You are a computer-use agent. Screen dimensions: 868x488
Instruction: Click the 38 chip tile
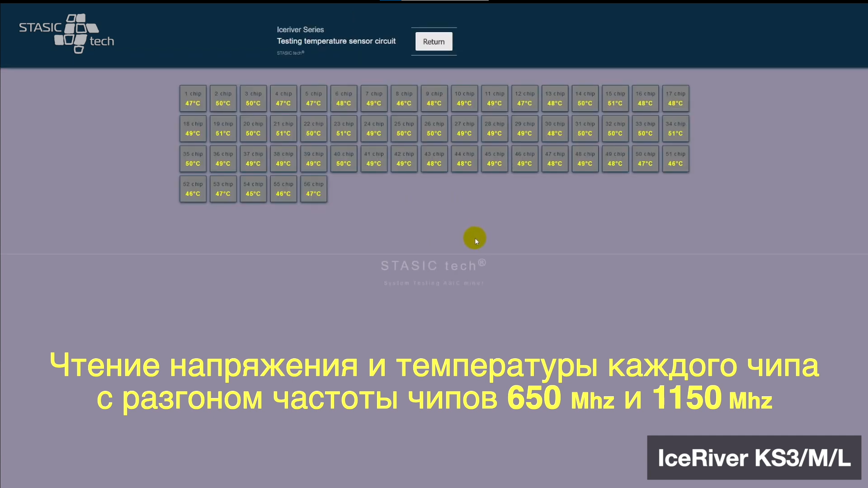point(283,159)
